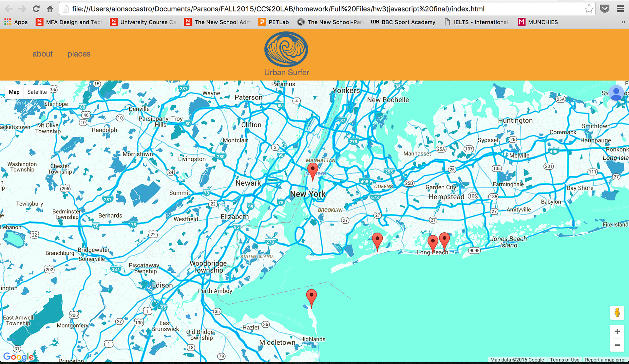The image size is (629, 364).
Task: Open the places navigation link
Action: point(79,54)
